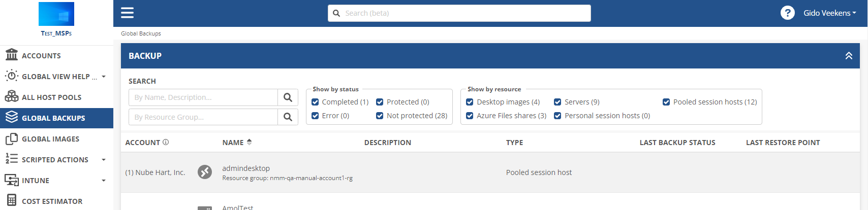Image resolution: width=868 pixels, height=210 pixels.
Task: Open Global Images from the sidebar
Action: [x=50, y=139]
